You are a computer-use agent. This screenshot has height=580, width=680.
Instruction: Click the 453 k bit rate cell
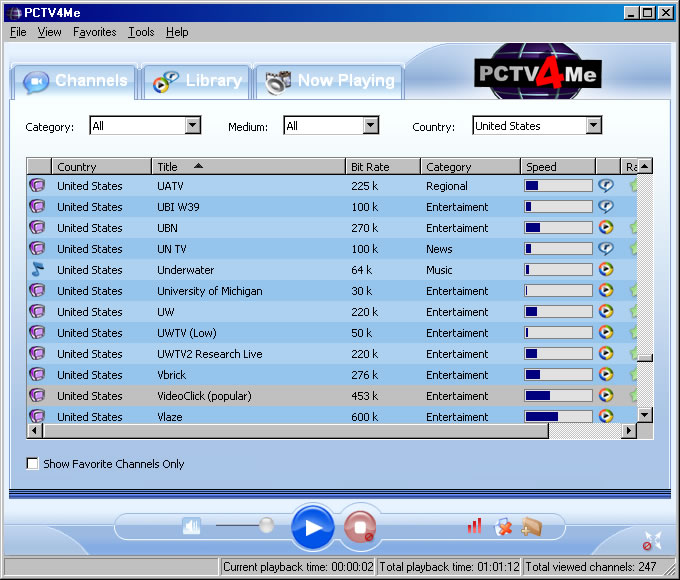click(x=364, y=396)
